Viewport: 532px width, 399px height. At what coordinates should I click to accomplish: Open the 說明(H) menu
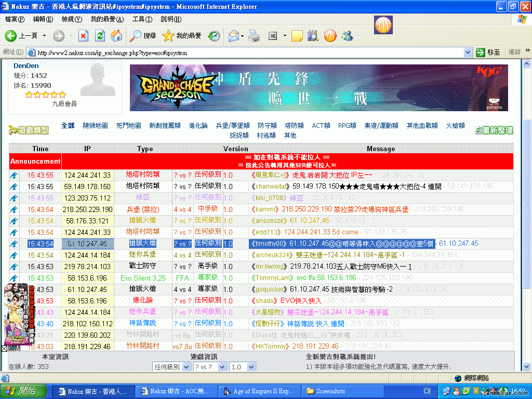point(171,19)
